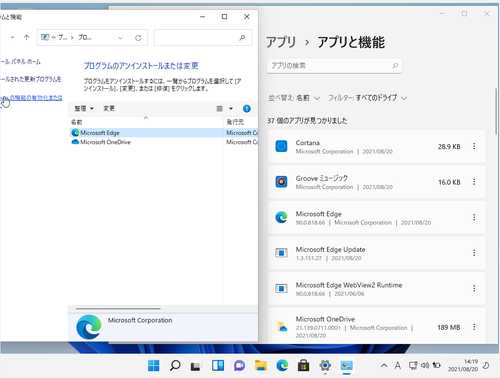Open コントロール パネル ホーム link
The image size is (500, 378).
[x=21, y=62]
